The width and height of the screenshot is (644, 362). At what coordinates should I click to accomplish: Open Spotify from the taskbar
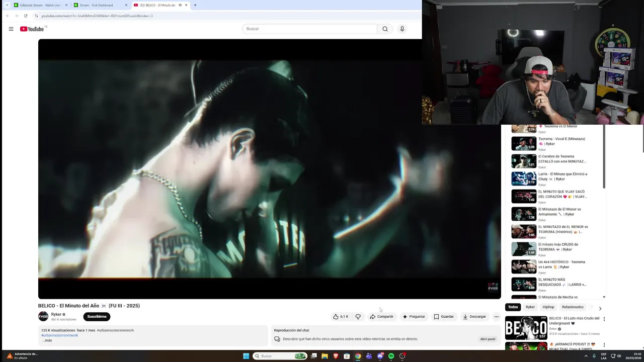(391, 356)
